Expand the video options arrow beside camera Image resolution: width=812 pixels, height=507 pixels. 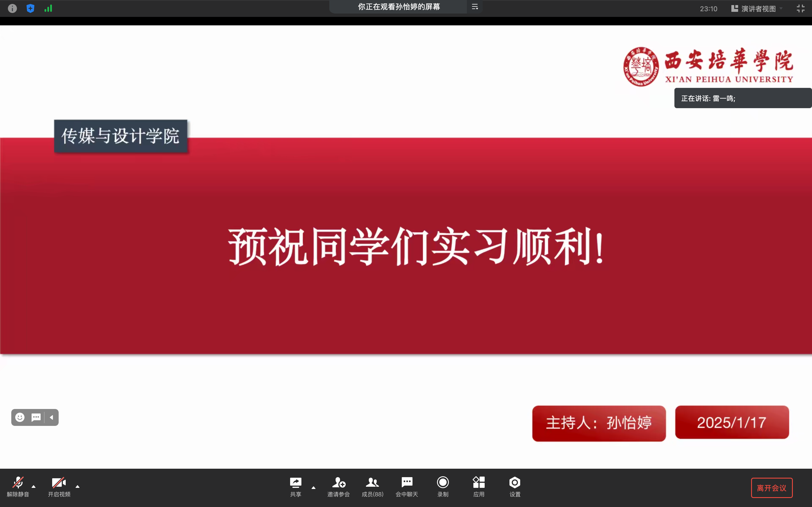pyautogui.click(x=78, y=486)
